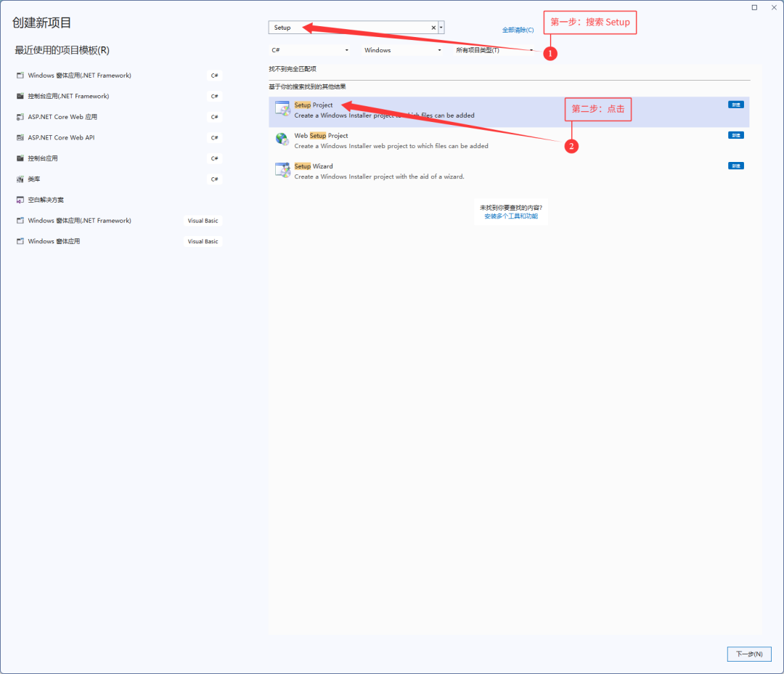Select the Setup Project template row

click(x=509, y=112)
